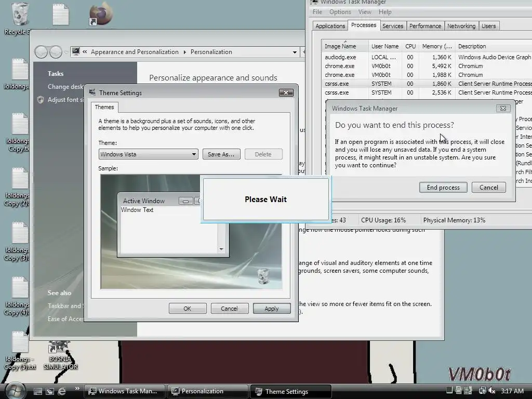Click the shield icon beside Adjust font size
Screen dimensions: 532x399
(41, 100)
